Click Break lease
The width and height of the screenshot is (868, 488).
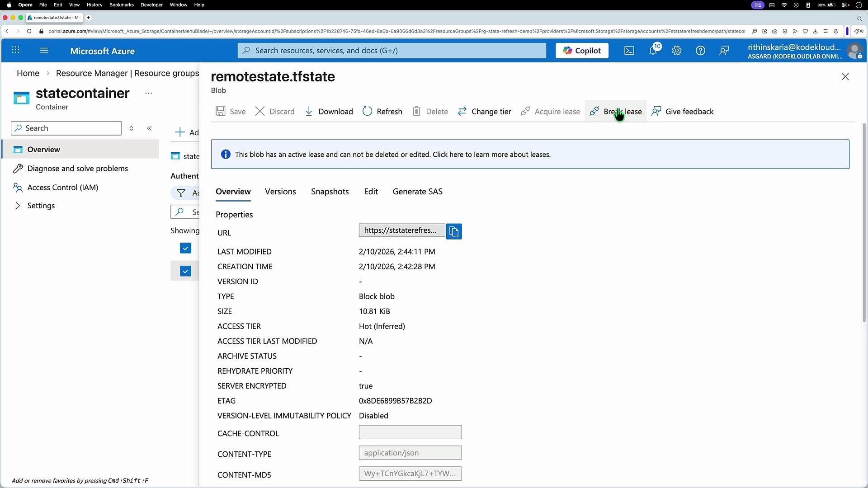[x=616, y=111]
